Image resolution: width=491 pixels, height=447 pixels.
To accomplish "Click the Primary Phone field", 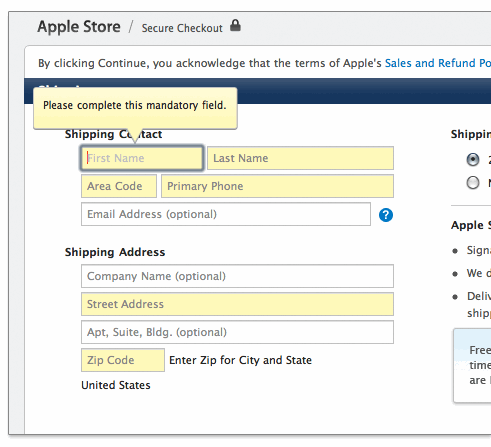I will click(277, 186).
